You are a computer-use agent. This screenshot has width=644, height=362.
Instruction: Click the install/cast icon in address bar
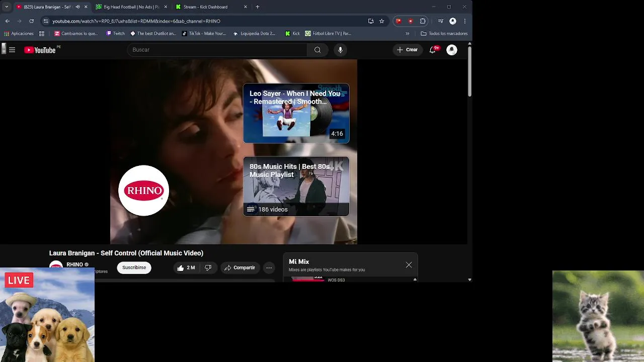coord(371,21)
